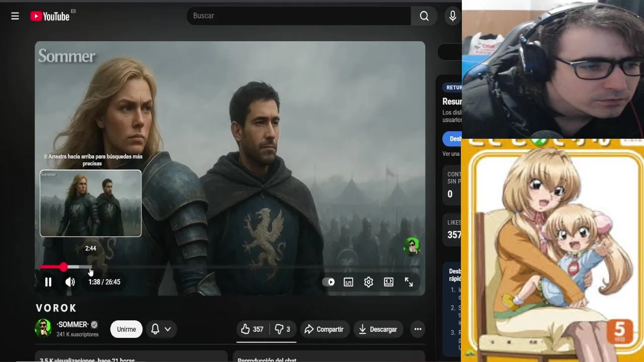Viewport: 644px width, 362px height.
Task: Click the magnifier search button
Action: click(424, 16)
